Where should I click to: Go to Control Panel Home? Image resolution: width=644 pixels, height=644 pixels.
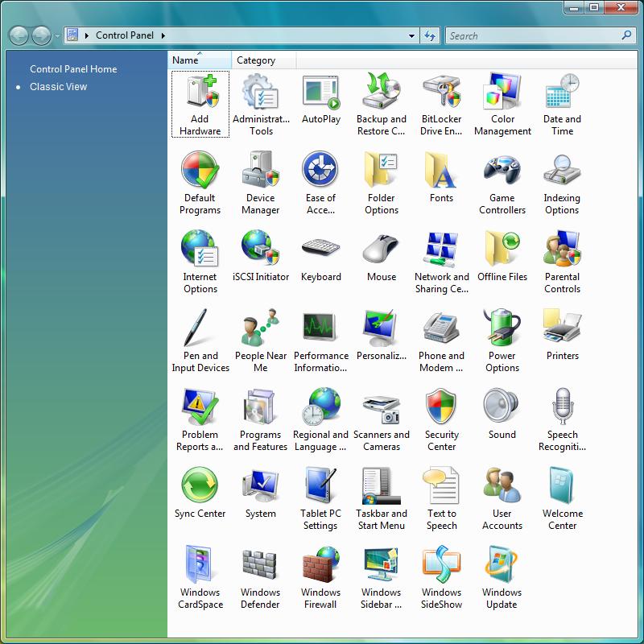click(73, 69)
